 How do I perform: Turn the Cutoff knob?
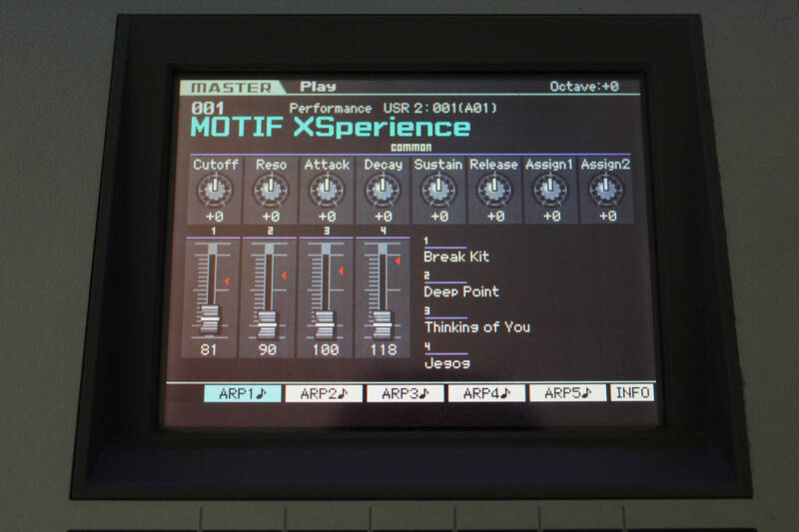[215, 190]
